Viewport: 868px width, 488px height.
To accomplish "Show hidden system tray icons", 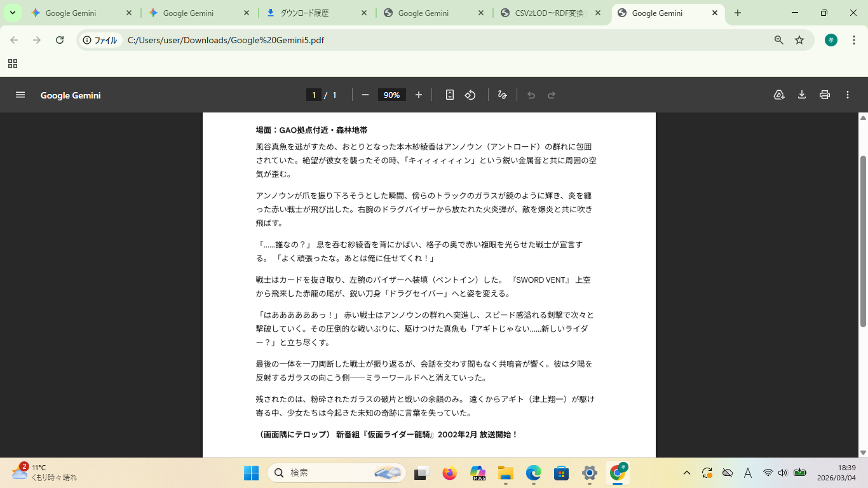I will [x=687, y=473].
